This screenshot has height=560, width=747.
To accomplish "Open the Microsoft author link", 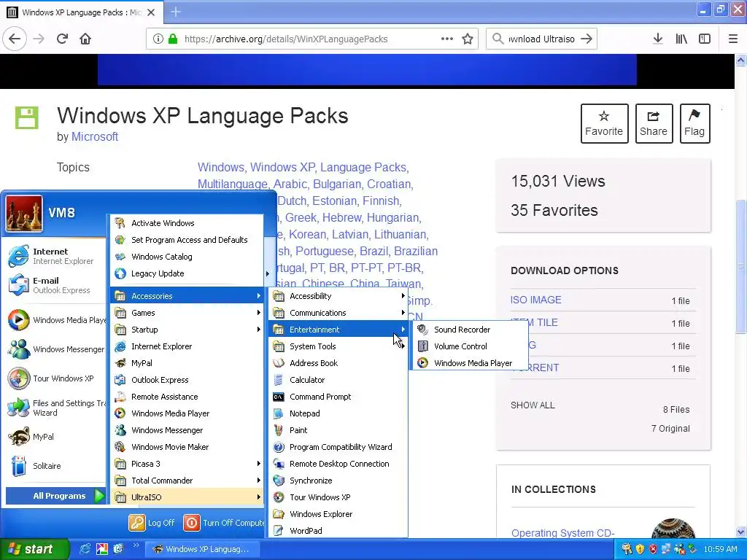I will click(x=94, y=136).
